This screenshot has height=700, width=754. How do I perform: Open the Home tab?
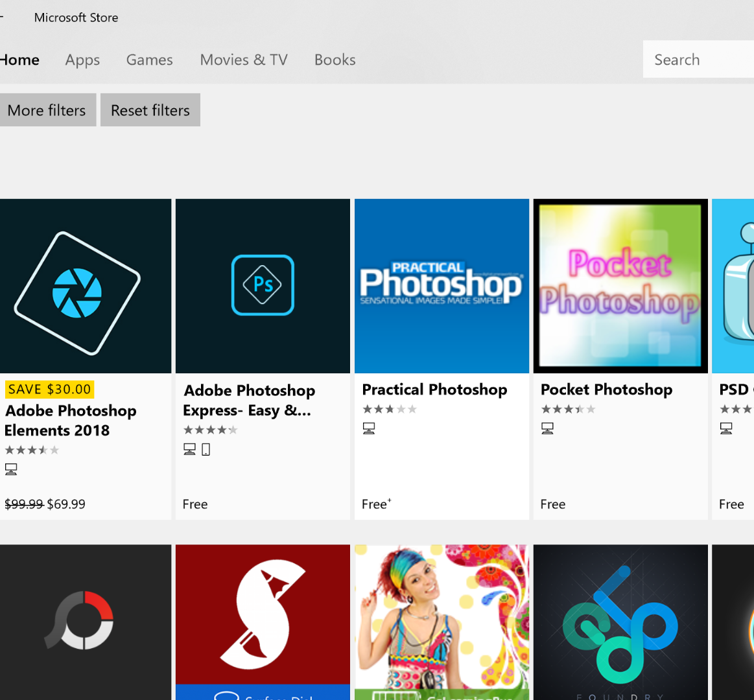click(19, 60)
